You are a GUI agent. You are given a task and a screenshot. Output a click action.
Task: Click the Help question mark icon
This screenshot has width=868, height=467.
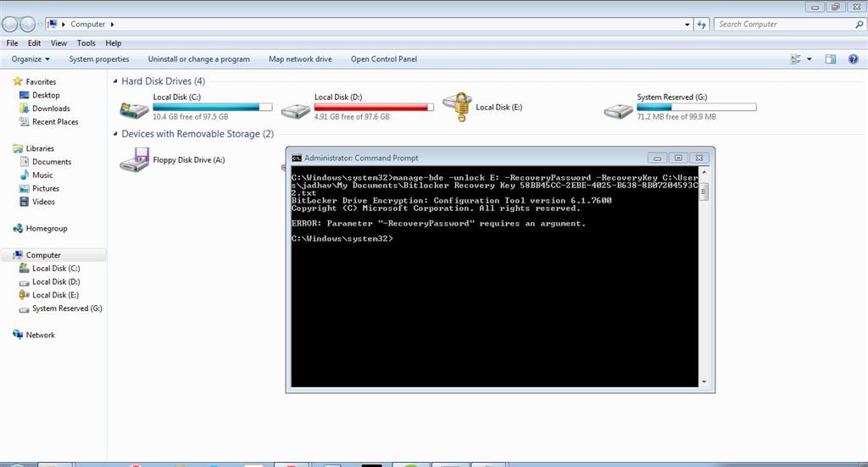pos(853,58)
